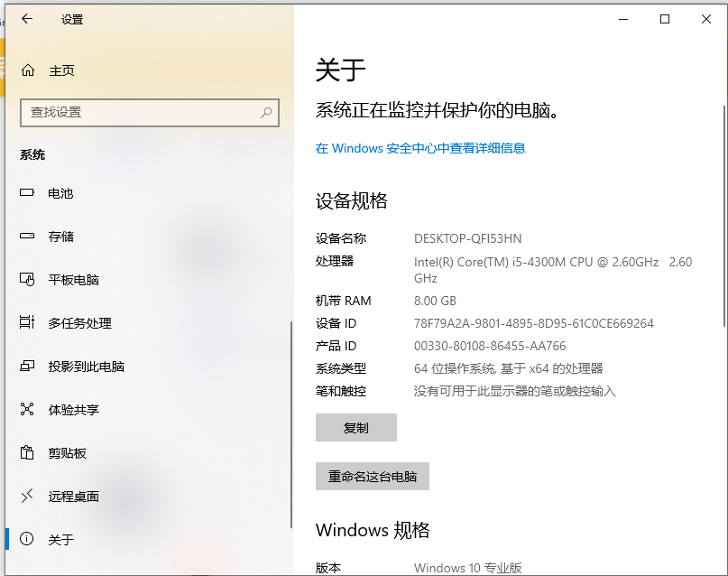Click the magnifier icon in search box

pyautogui.click(x=266, y=112)
